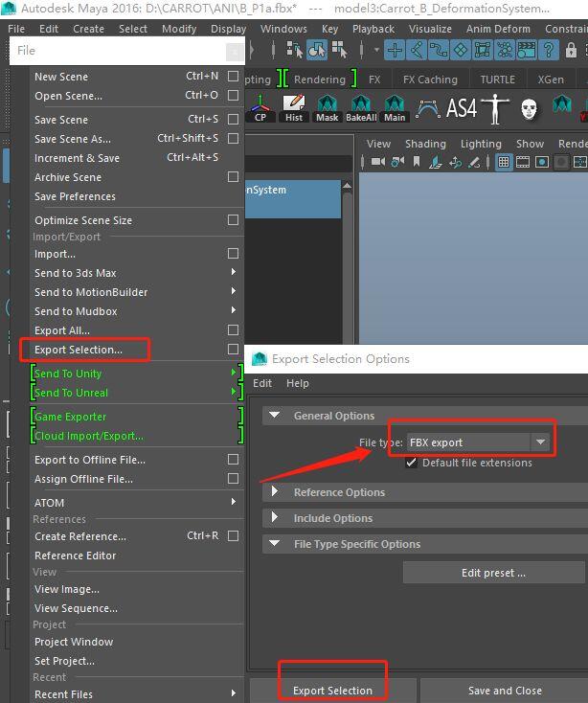Image resolution: width=588 pixels, height=703 pixels.
Task: Click the BakeAll shelf icon
Action: pyautogui.click(x=361, y=108)
